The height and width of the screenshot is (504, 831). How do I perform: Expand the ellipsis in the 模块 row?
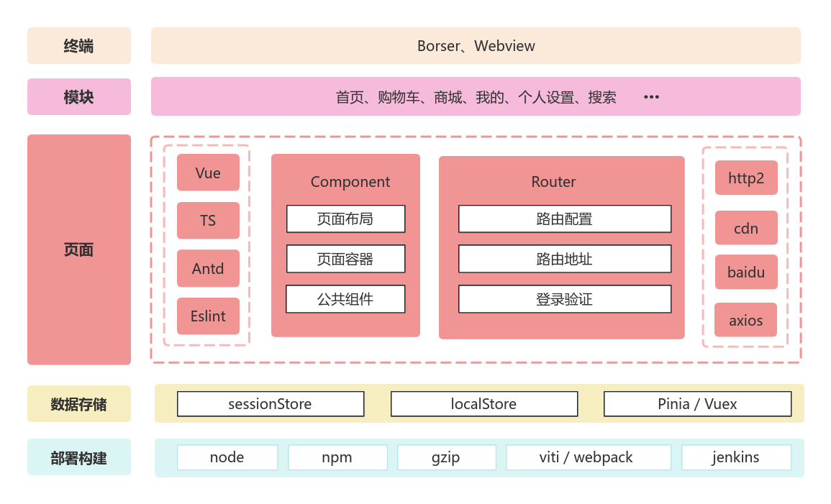650,96
